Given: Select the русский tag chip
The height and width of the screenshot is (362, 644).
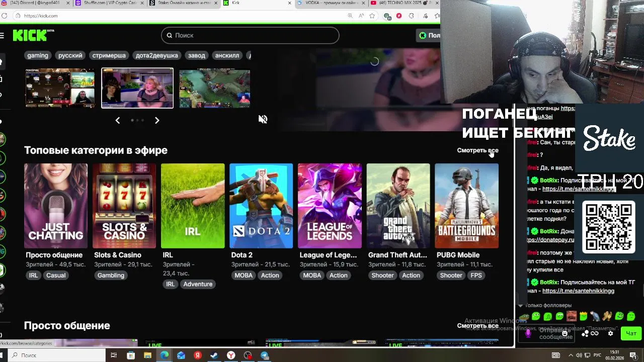Looking at the screenshot, I should [70, 55].
